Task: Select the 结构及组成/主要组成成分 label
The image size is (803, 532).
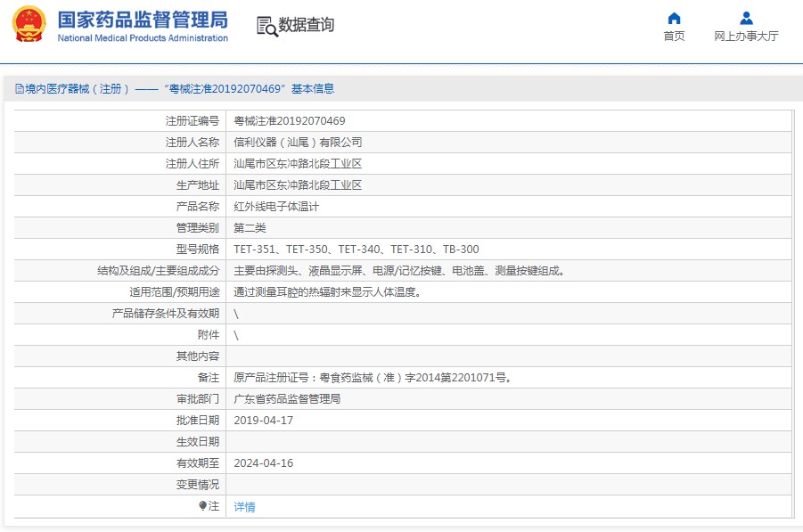Action: [x=159, y=271]
